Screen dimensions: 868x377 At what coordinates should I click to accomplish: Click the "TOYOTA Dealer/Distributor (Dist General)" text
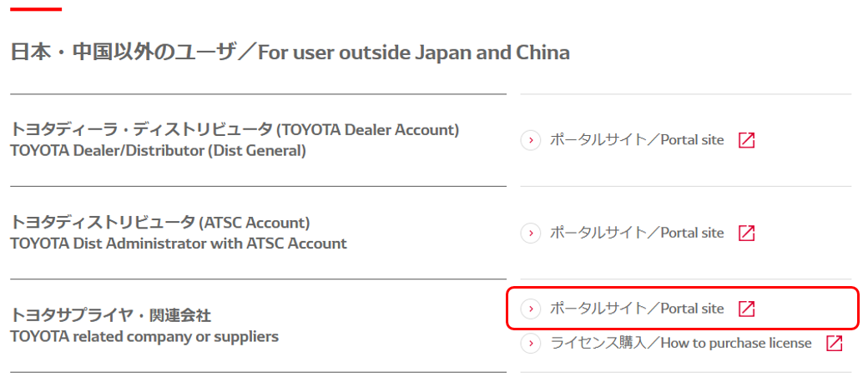click(158, 151)
